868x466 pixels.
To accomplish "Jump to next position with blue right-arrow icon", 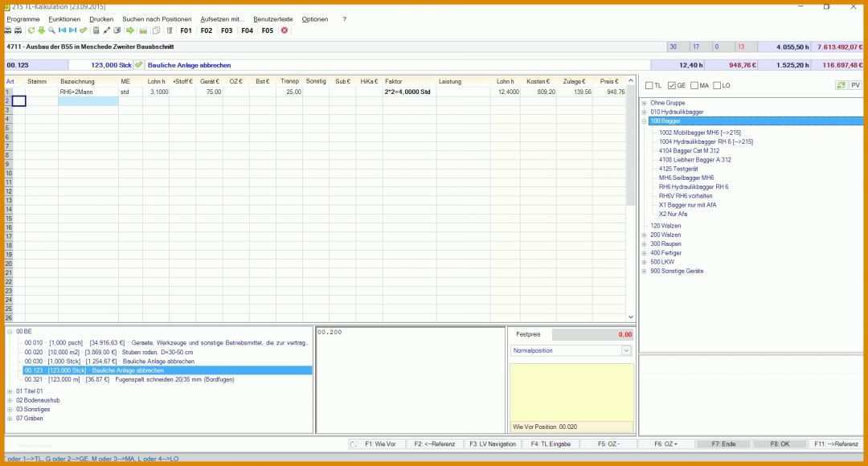I will [x=72, y=31].
